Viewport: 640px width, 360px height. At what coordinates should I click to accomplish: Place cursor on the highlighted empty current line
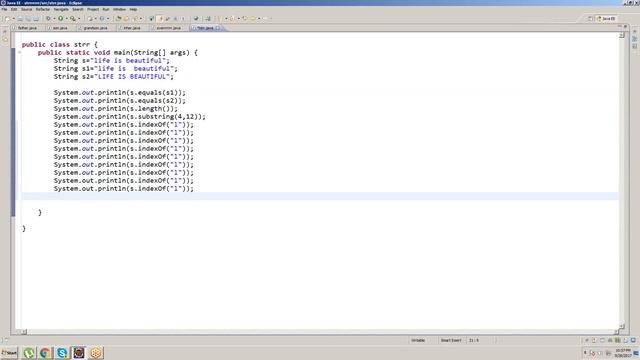pyautogui.click(x=320, y=196)
